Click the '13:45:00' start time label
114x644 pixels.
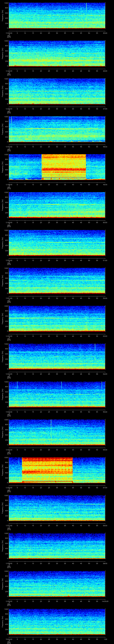coord(9,71)
